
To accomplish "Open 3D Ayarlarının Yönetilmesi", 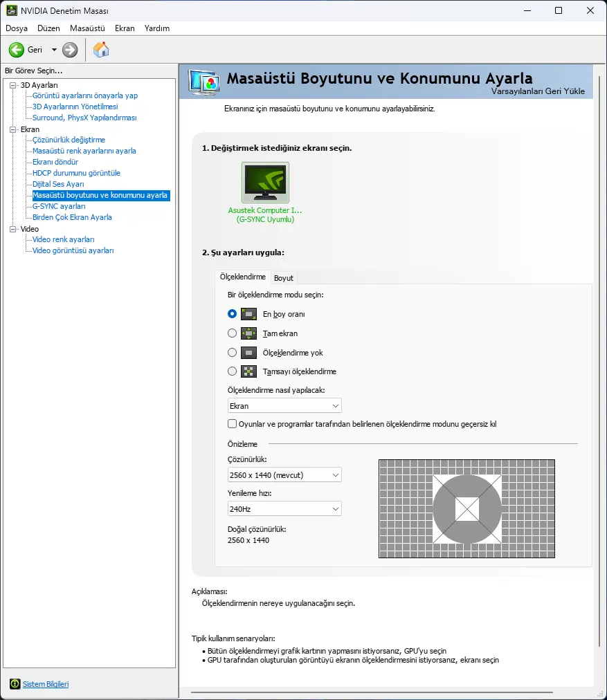I will [x=75, y=107].
